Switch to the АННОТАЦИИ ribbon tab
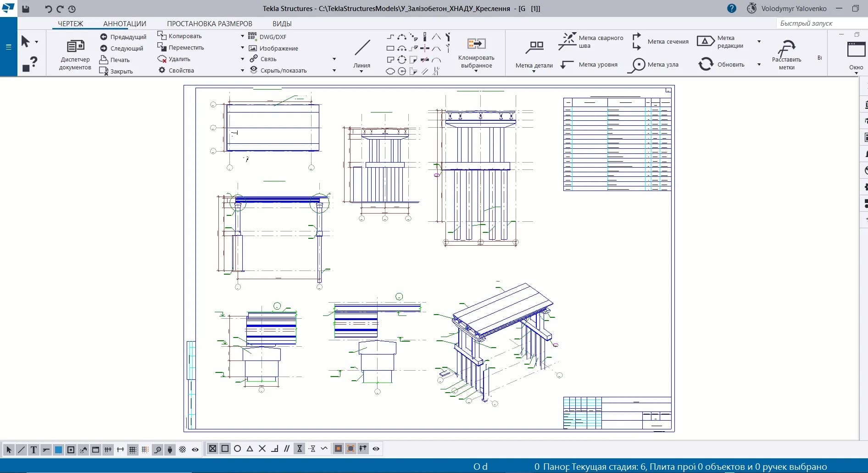The image size is (868, 473). pos(124,23)
